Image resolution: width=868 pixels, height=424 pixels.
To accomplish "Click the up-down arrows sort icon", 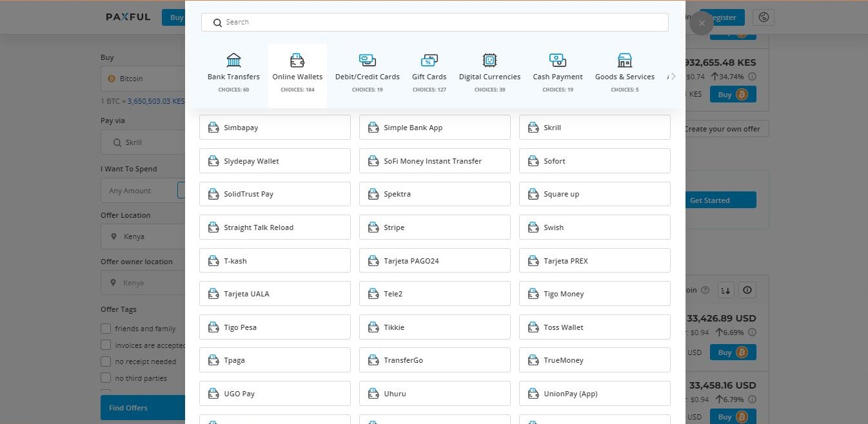I will tap(726, 290).
